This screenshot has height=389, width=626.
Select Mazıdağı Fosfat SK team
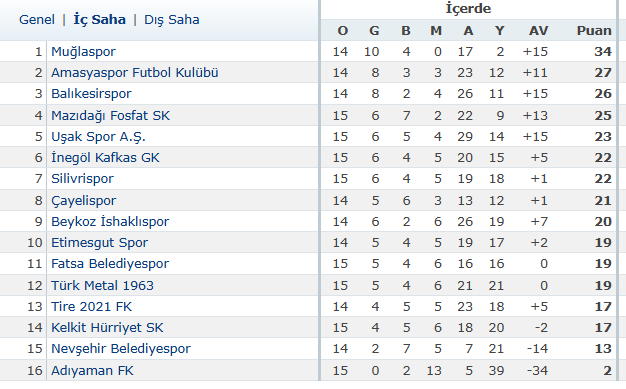(x=111, y=115)
